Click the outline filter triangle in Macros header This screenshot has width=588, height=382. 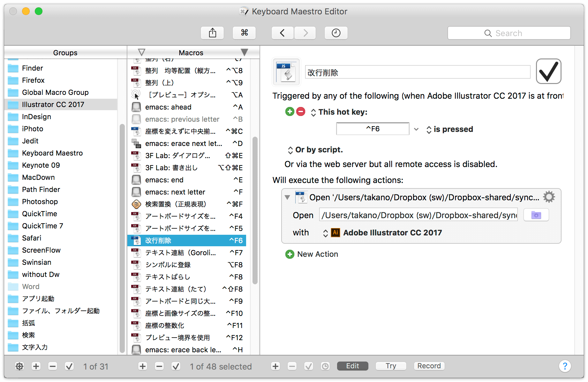pos(141,52)
